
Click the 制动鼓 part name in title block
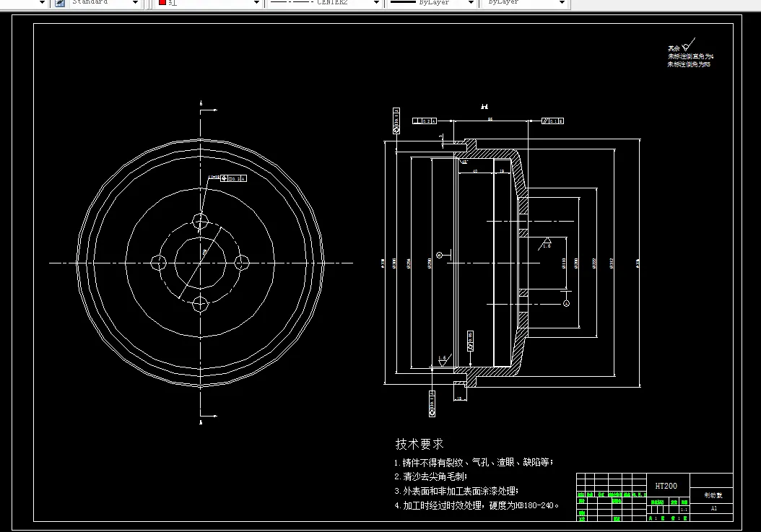click(x=714, y=494)
